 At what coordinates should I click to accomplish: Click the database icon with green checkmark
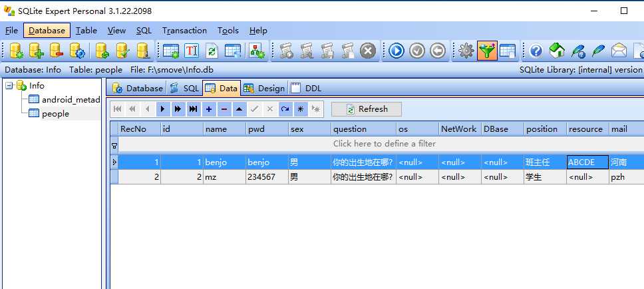pos(123,51)
